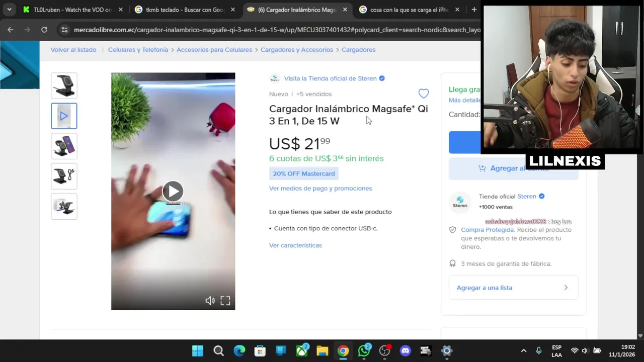
Task: Open the Windows Start menu
Action: coord(198,351)
